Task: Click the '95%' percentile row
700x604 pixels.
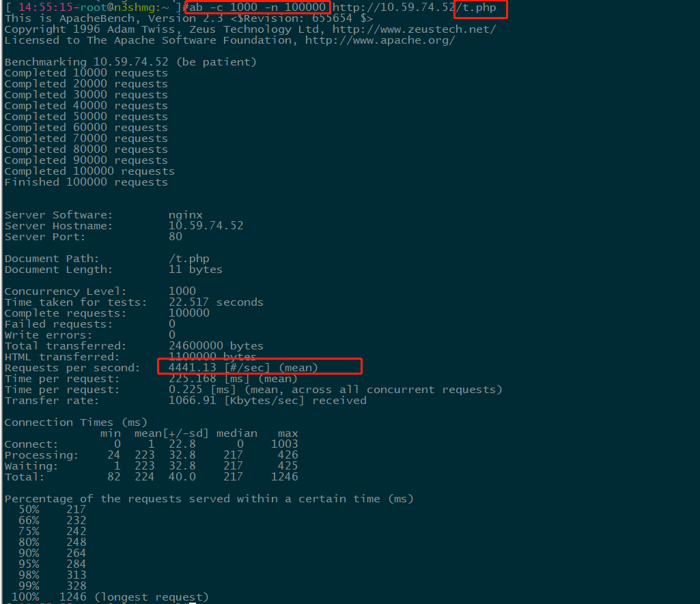Action: click(52, 564)
